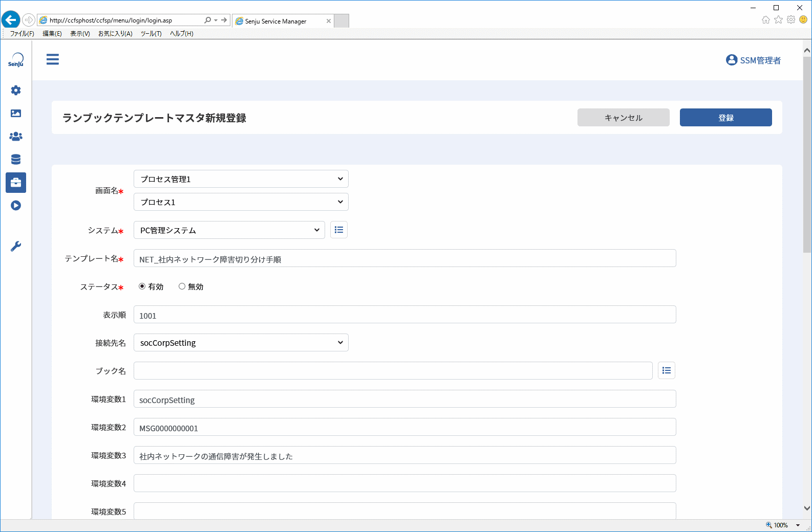Viewport: 812px width, 532px height.
Task: Open the image sidebar icon
Action: coord(16,114)
